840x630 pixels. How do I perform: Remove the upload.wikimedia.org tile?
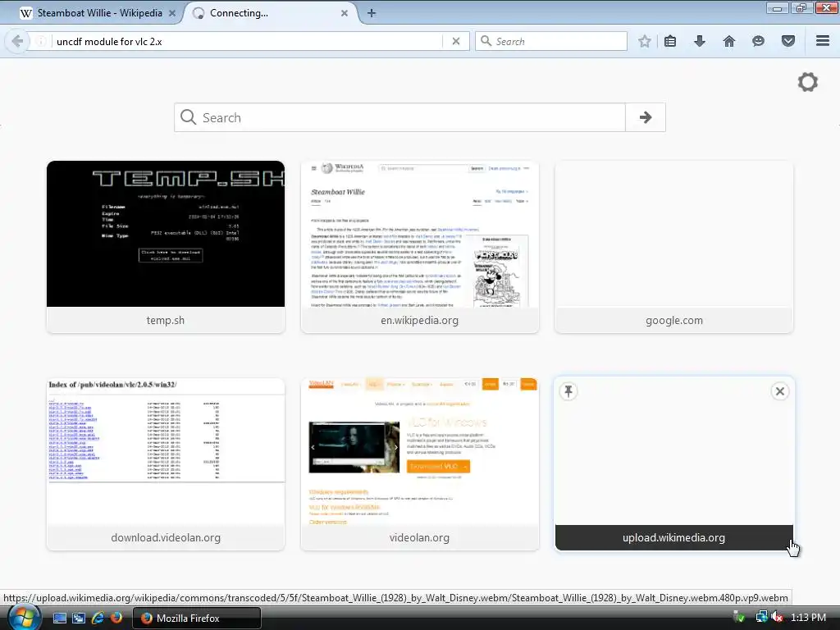[x=780, y=391]
